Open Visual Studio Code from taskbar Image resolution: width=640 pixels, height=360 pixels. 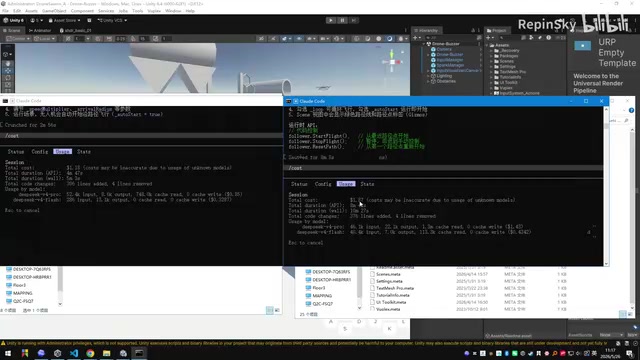[x=74, y=353]
